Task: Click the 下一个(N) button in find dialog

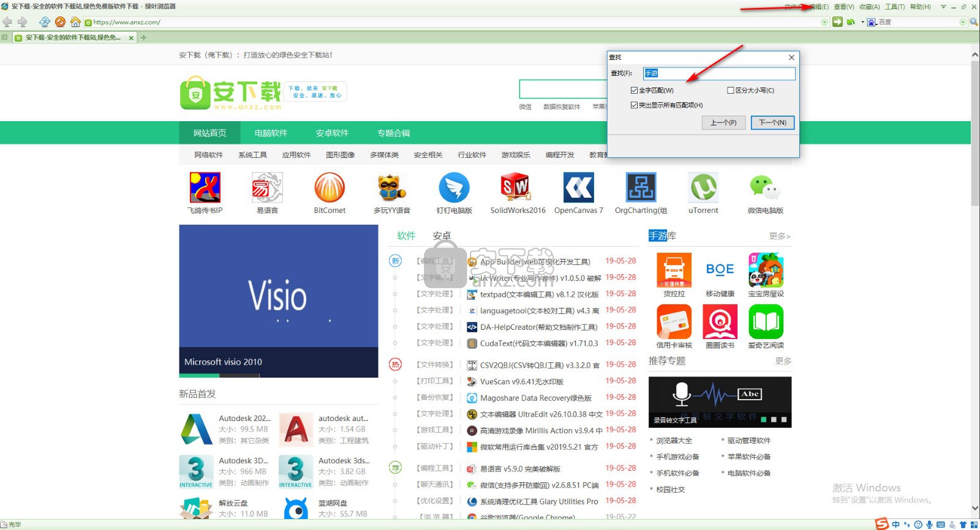Action: 772,122
